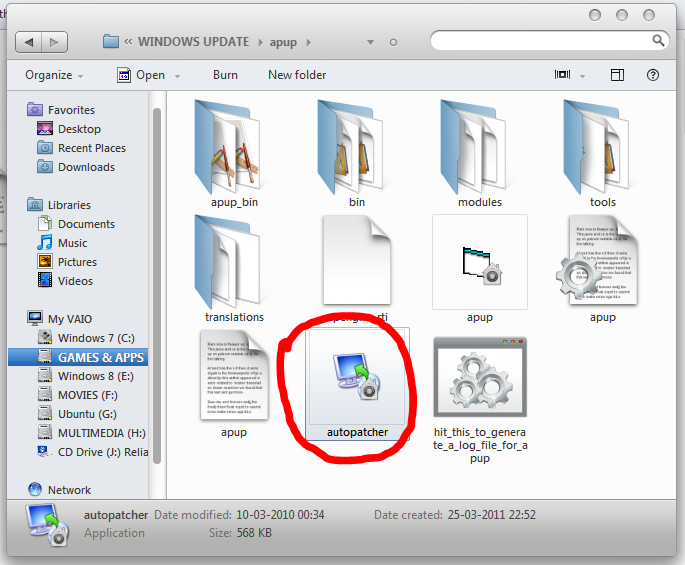This screenshot has width=685, height=565.
Task: Select the autopatcher application icon
Action: (x=357, y=377)
